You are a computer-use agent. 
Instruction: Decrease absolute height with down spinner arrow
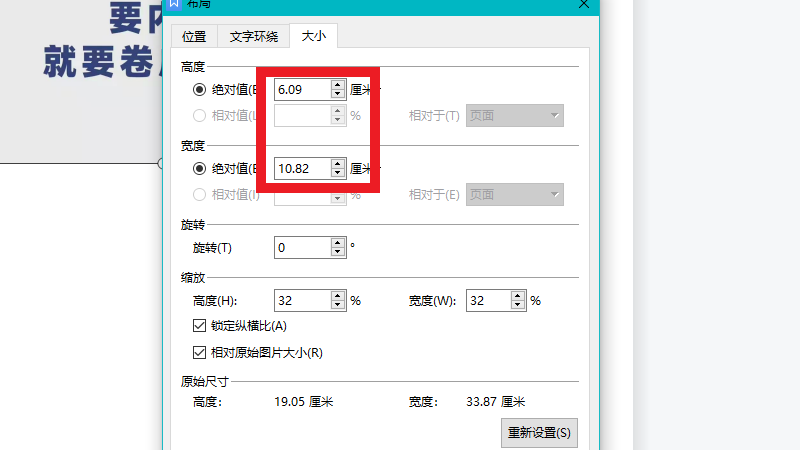(338, 94)
